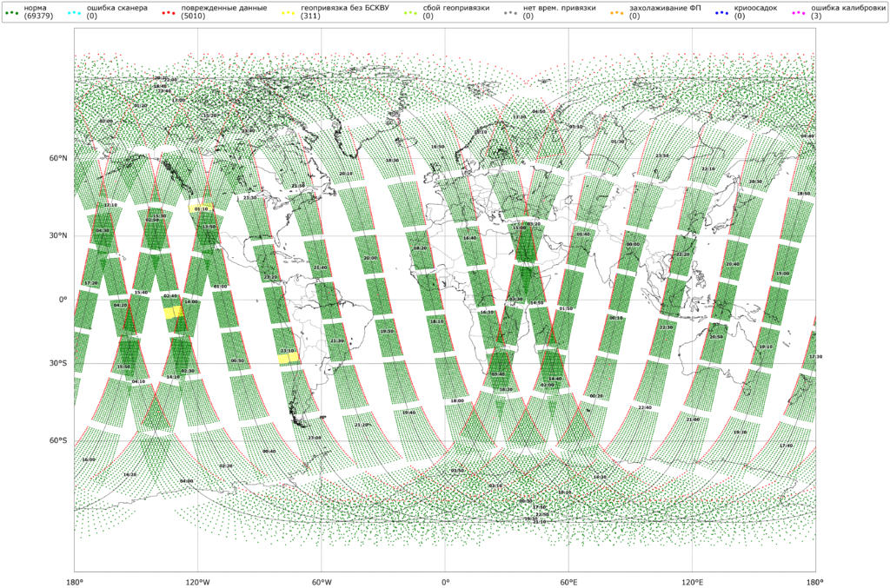Click the yellow patch labeled 23:10
The height and width of the screenshot is (588, 890).
(287, 355)
